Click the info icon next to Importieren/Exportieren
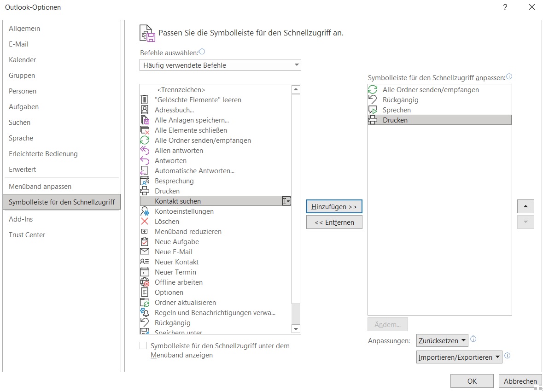Screen dimensions: 543x392 507,356
